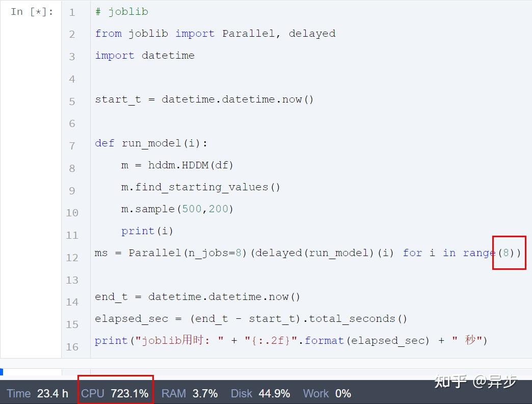Screen dimensions: 532x404
Task: Click the final print joblib用时 line
Action: coord(291,341)
